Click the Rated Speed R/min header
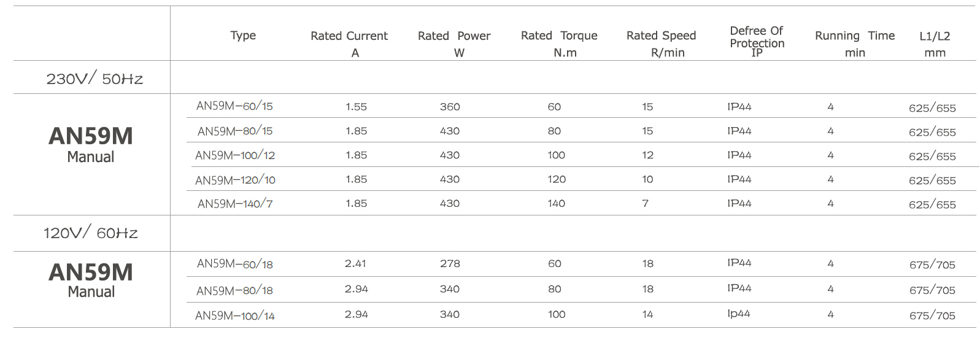This screenshot has width=980, height=337. [x=662, y=44]
